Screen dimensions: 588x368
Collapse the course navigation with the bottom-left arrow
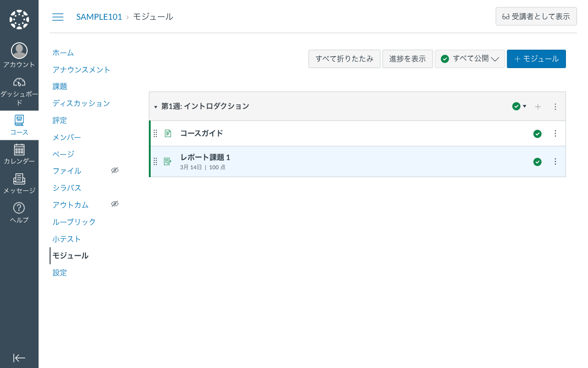point(19,358)
